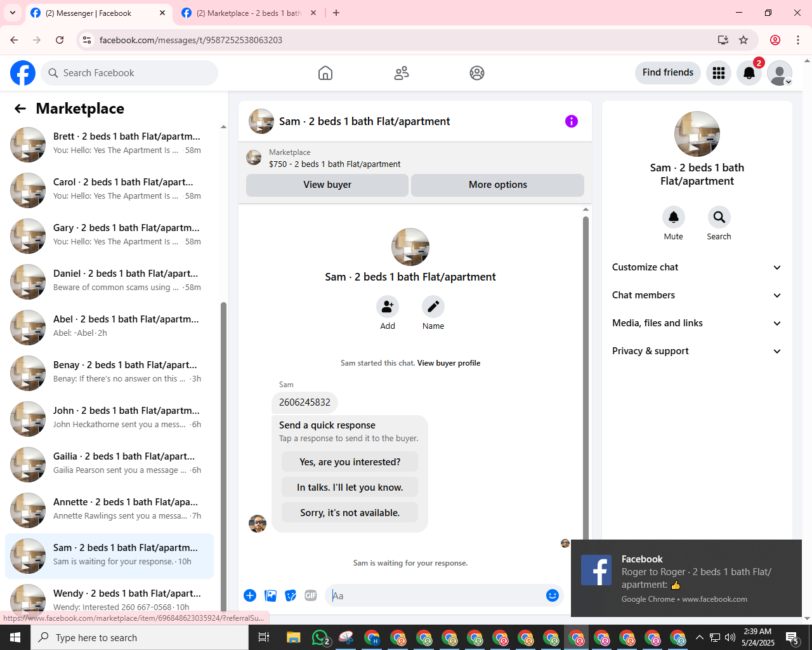Expand the Chat members section
812x650 pixels.
[697, 295]
